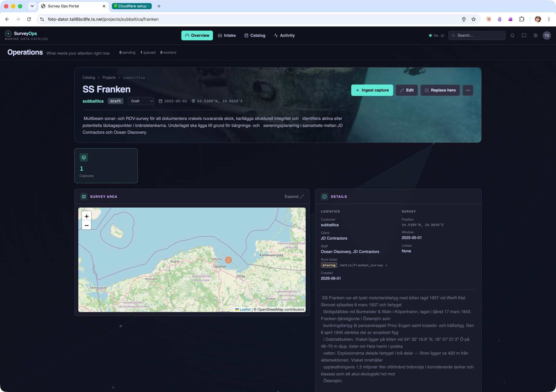This screenshot has height=392, width=556.
Task: Click the /mnt/e/Franken_survey path
Action: pos(361,265)
